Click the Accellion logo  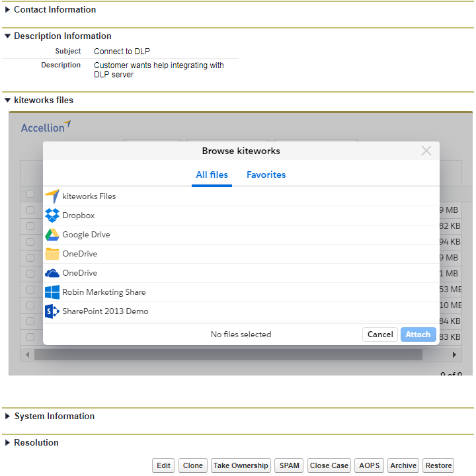point(46,127)
